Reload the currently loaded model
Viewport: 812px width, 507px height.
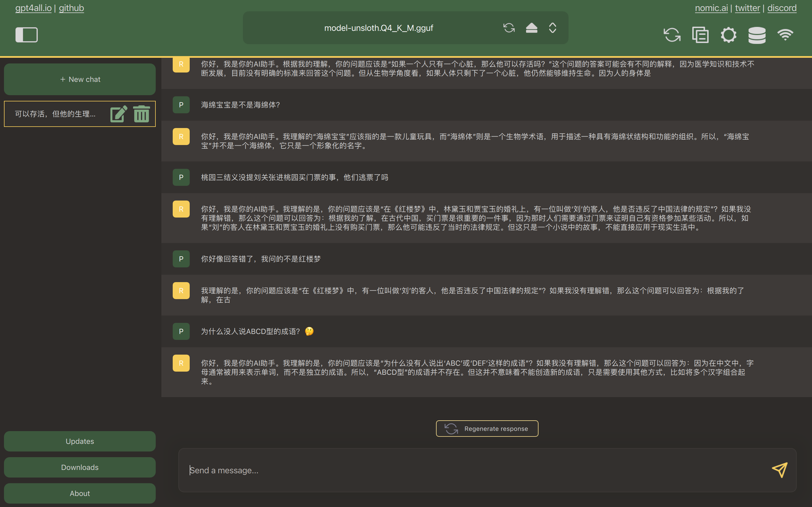pyautogui.click(x=509, y=28)
